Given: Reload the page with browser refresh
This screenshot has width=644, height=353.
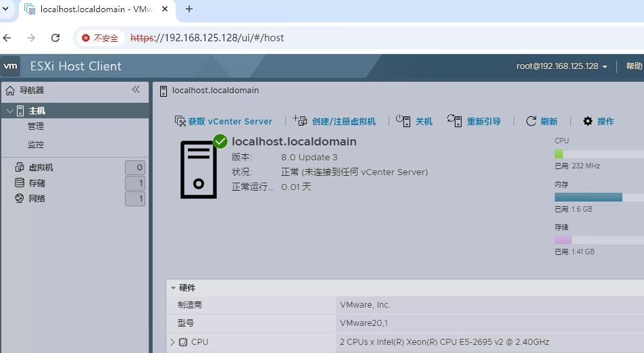Looking at the screenshot, I should click(x=55, y=38).
